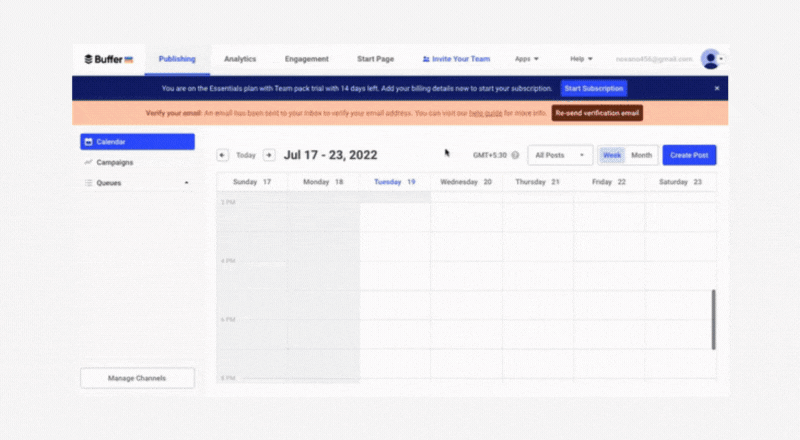Screen dimensions: 800x440
Task: Click the calendar vertical scrollbar thumb
Action: pyautogui.click(x=714, y=320)
